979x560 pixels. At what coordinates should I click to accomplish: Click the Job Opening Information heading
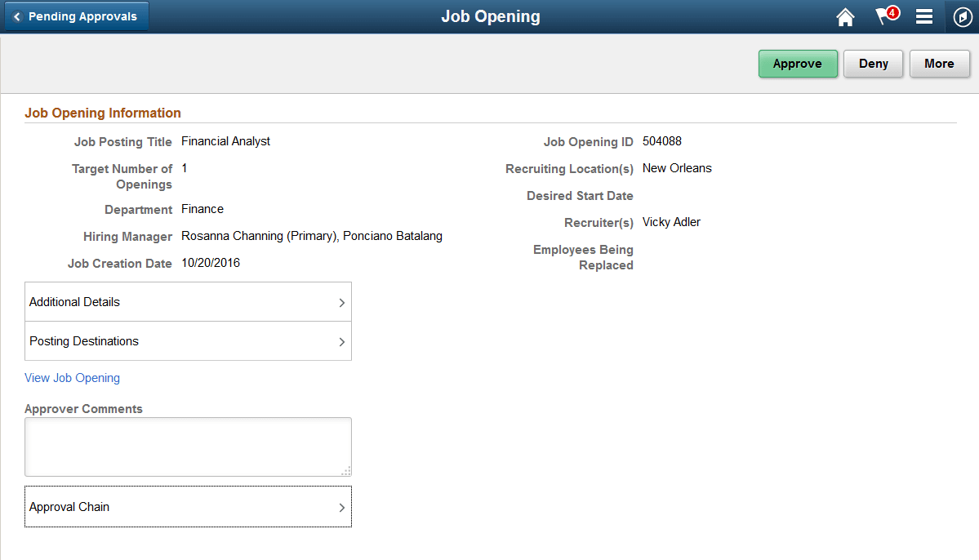point(102,113)
